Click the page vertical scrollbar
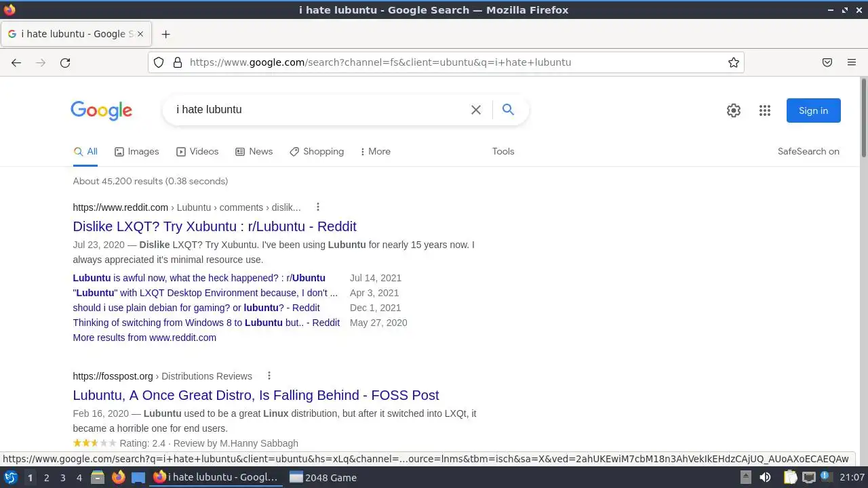868x488 pixels. point(863,119)
